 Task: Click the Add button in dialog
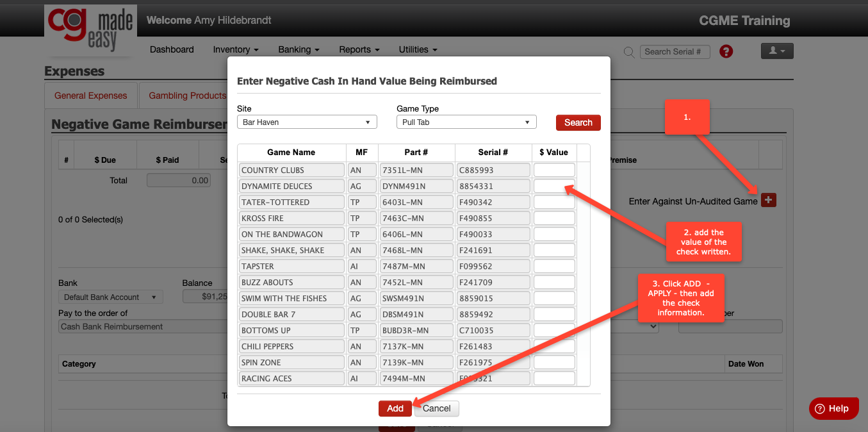395,408
